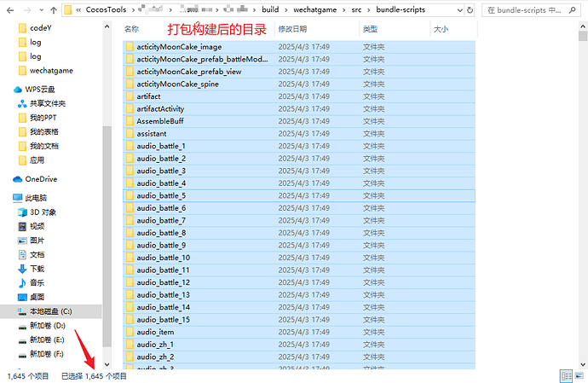Select 新加卷 (F:) drive
The image size is (588, 383).
[42, 354]
